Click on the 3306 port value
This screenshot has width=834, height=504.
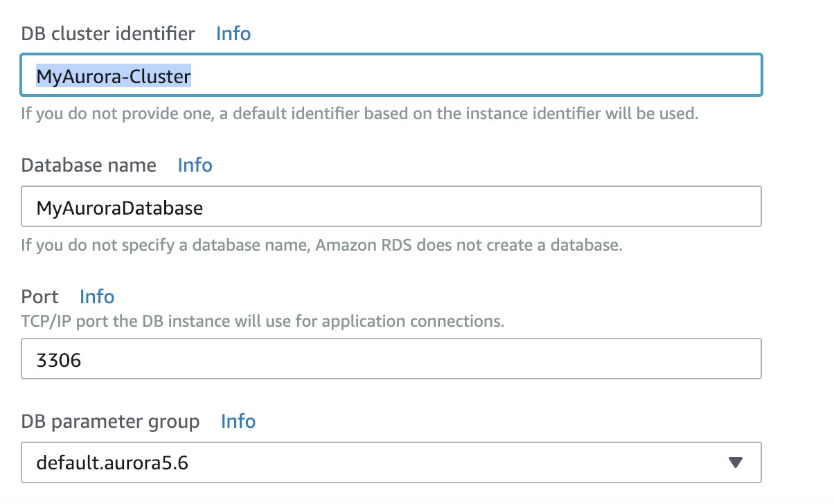point(59,360)
